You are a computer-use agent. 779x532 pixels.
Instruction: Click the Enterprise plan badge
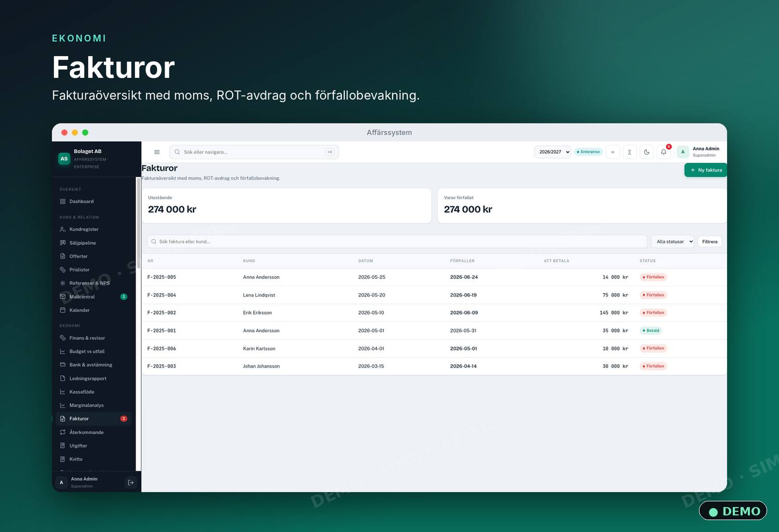coord(588,152)
